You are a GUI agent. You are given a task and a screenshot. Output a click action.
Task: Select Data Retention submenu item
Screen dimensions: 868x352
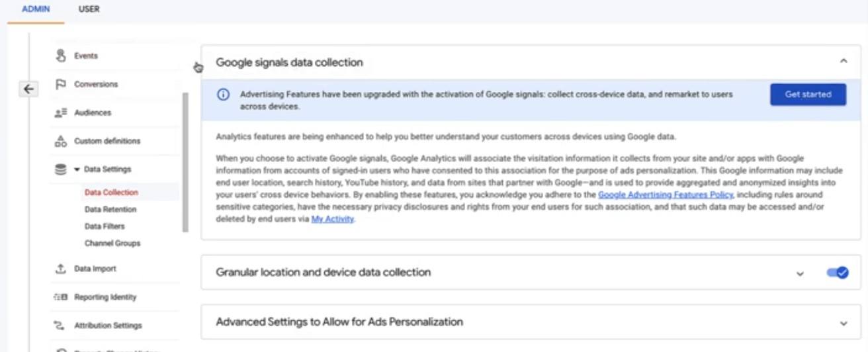click(x=110, y=209)
